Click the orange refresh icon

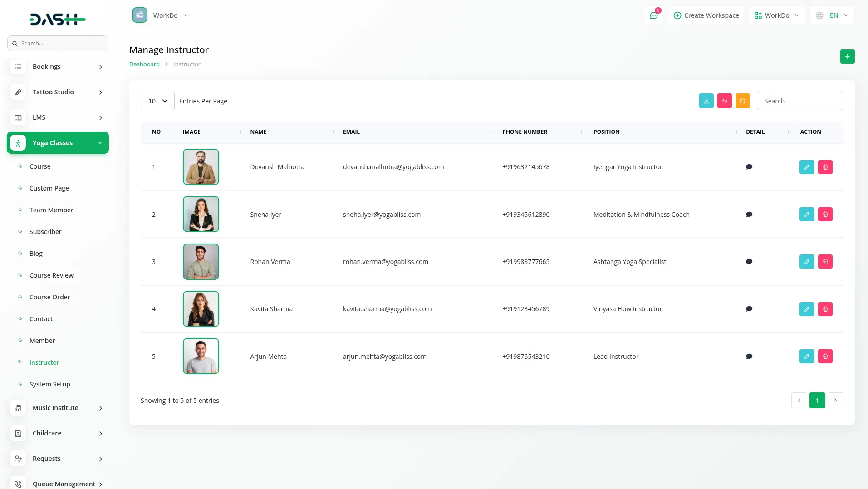[742, 101]
